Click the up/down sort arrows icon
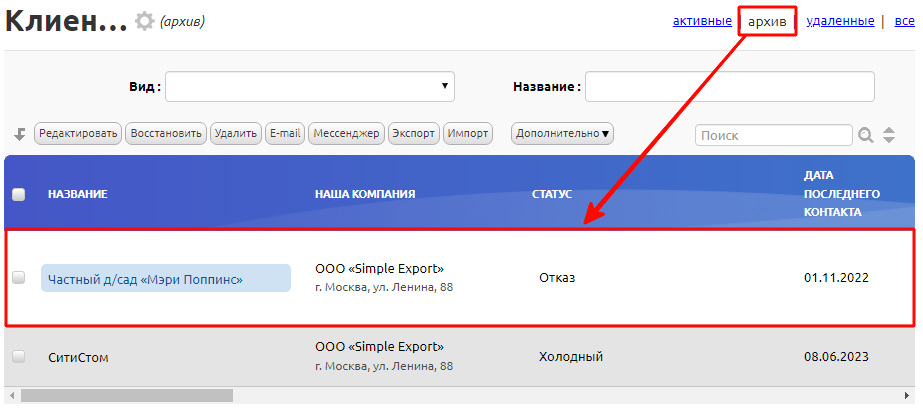 [889, 135]
